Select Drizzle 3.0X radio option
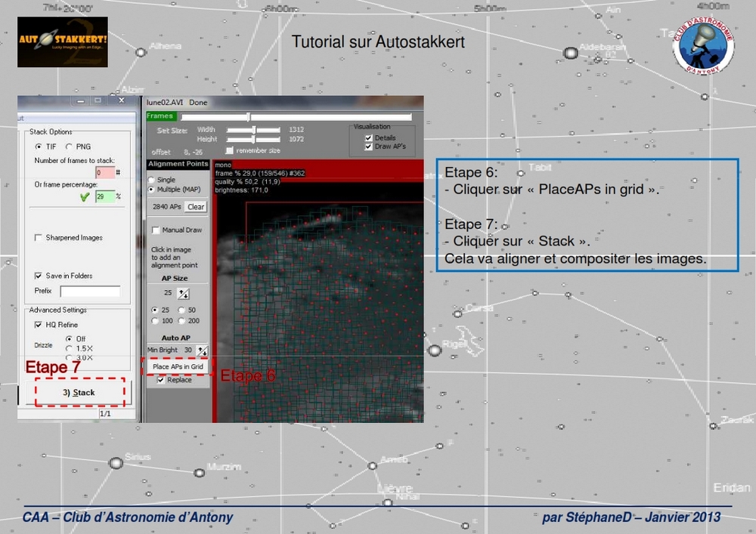Image resolution: width=756 pixels, height=534 pixels. pyautogui.click(x=69, y=357)
